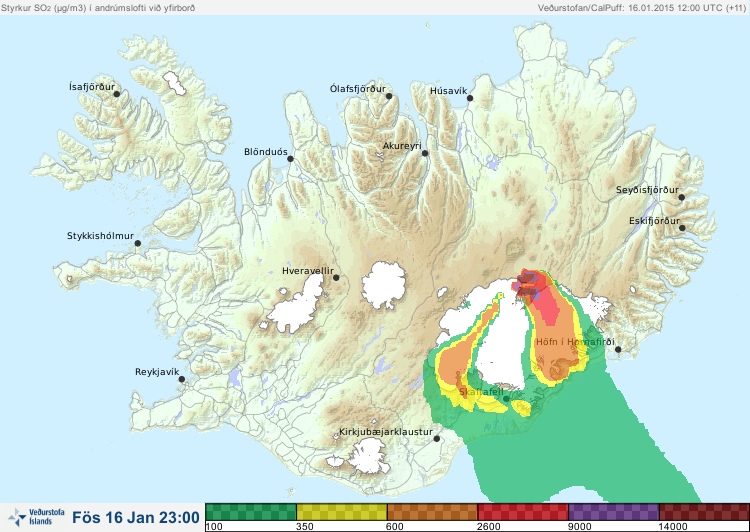Click the green 100 legend swatch
This screenshot has height=532, width=750.
[x=251, y=512]
